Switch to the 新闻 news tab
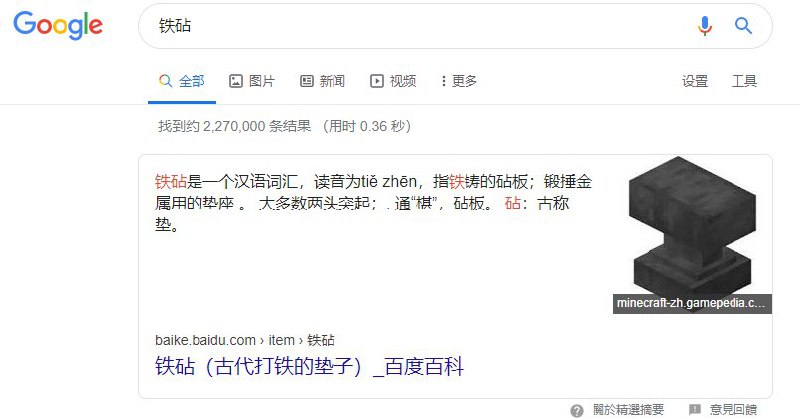800x418 pixels. pos(322,81)
